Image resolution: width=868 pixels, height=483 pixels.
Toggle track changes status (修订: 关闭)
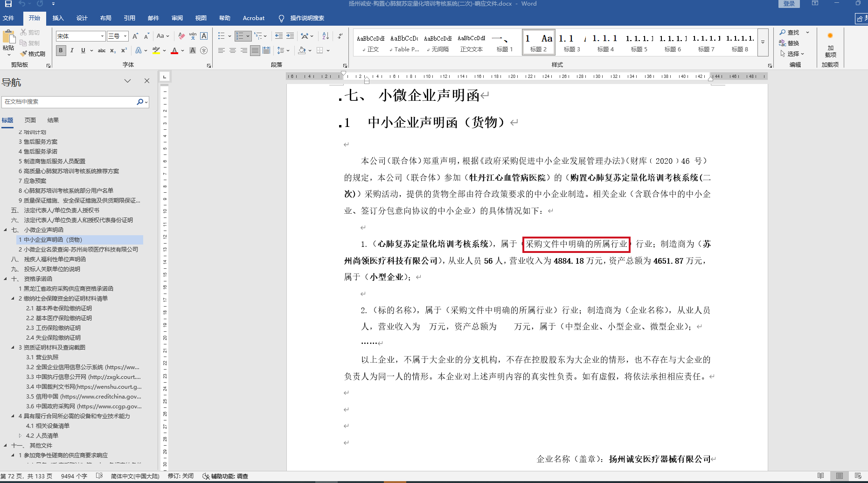(181, 476)
